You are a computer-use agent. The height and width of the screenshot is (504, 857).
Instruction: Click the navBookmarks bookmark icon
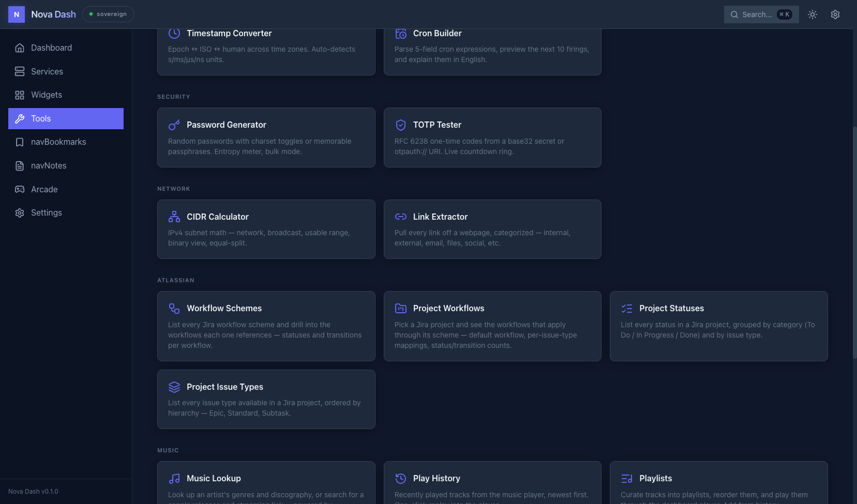tap(20, 142)
